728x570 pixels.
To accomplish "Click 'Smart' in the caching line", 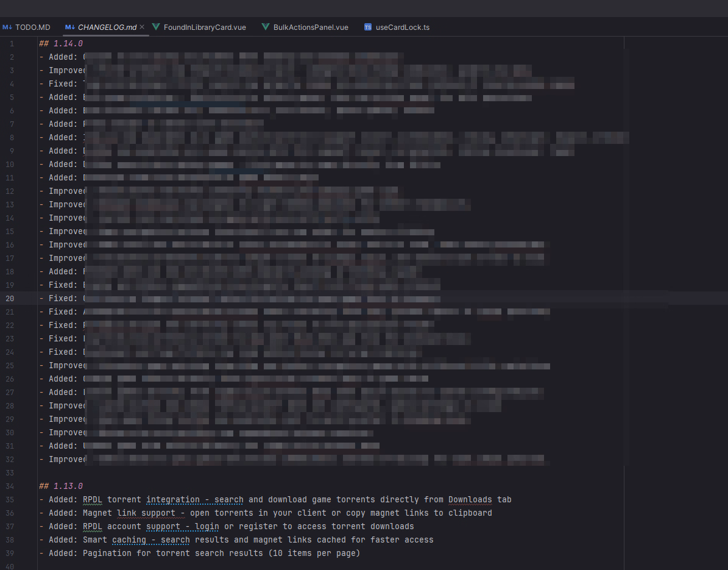I will (94, 540).
